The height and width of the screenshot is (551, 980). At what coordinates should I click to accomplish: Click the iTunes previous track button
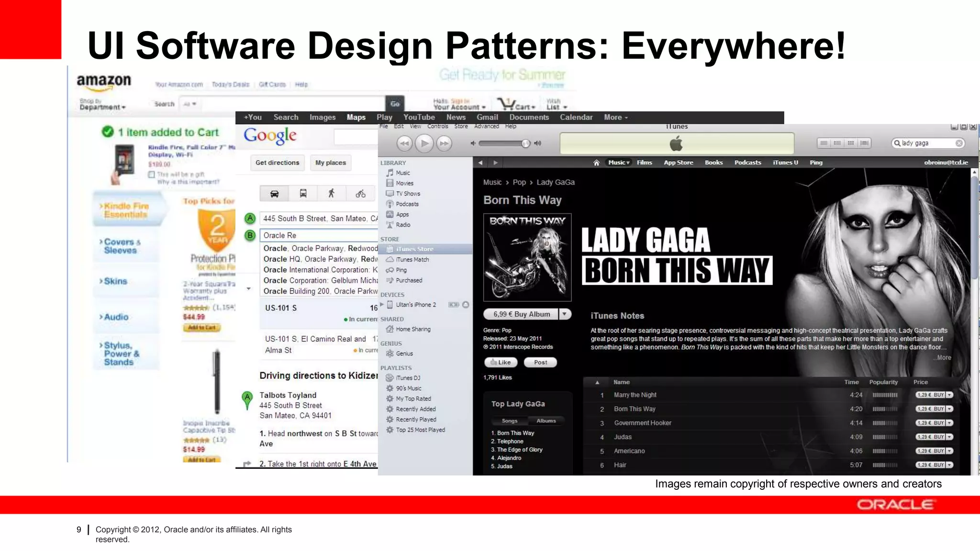click(x=404, y=143)
